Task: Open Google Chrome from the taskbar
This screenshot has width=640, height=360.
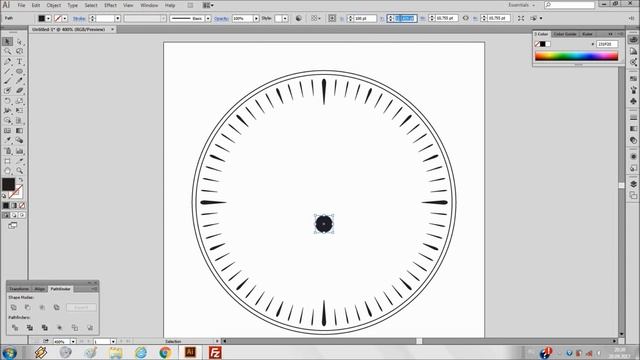Action: coord(165,352)
